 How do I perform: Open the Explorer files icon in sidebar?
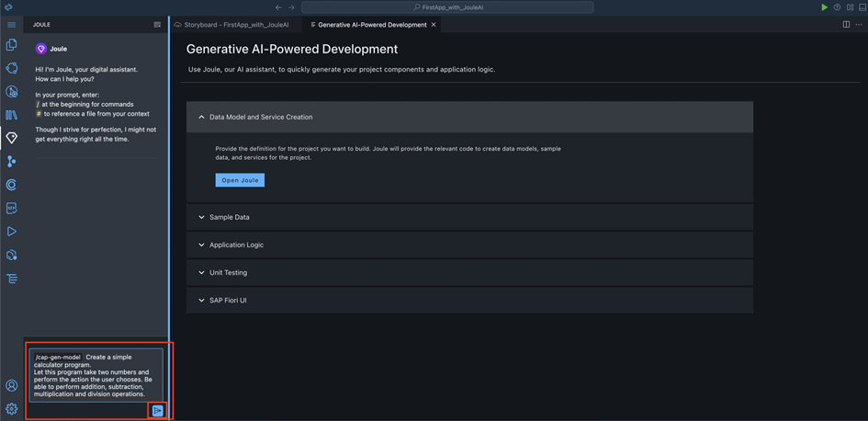pos(11,44)
